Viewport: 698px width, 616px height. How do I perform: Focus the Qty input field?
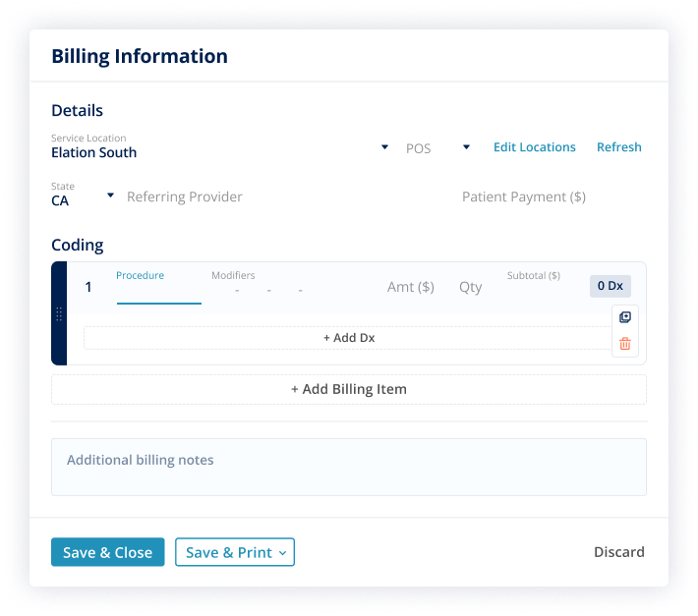(x=471, y=287)
